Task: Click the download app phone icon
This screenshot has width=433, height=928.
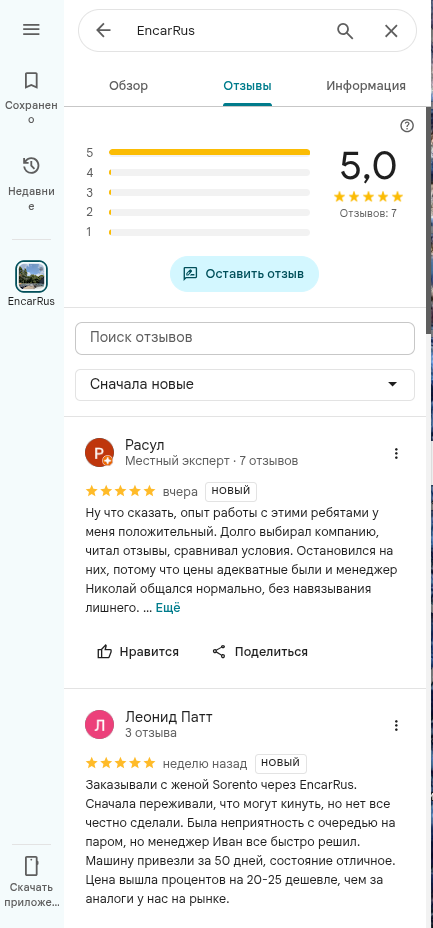Action: click(x=31, y=866)
